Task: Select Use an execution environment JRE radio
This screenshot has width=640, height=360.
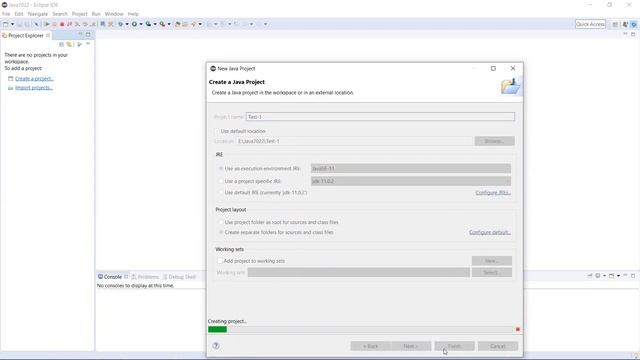Action: (x=221, y=168)
